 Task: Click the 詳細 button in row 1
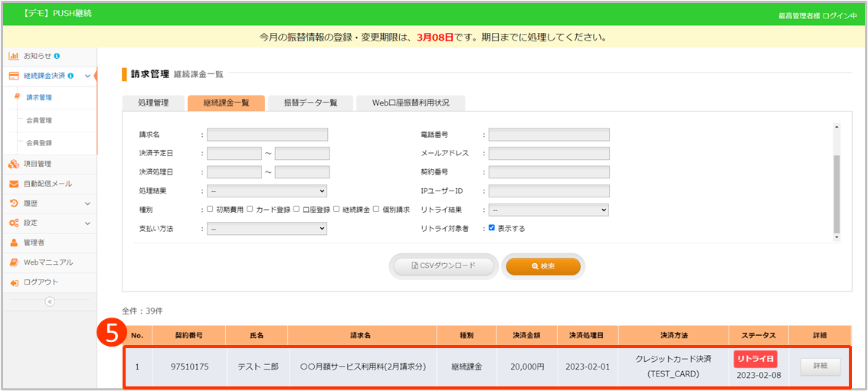tap(820, 367)
